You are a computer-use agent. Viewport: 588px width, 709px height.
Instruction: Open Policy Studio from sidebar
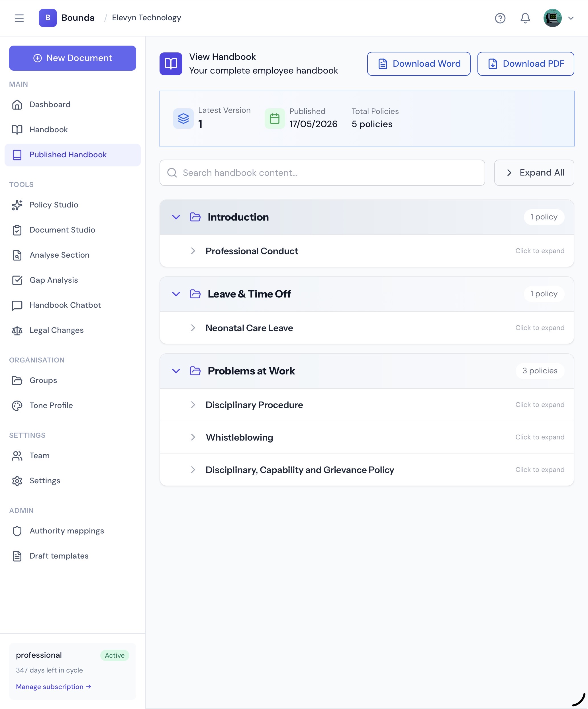click(73, 205)
